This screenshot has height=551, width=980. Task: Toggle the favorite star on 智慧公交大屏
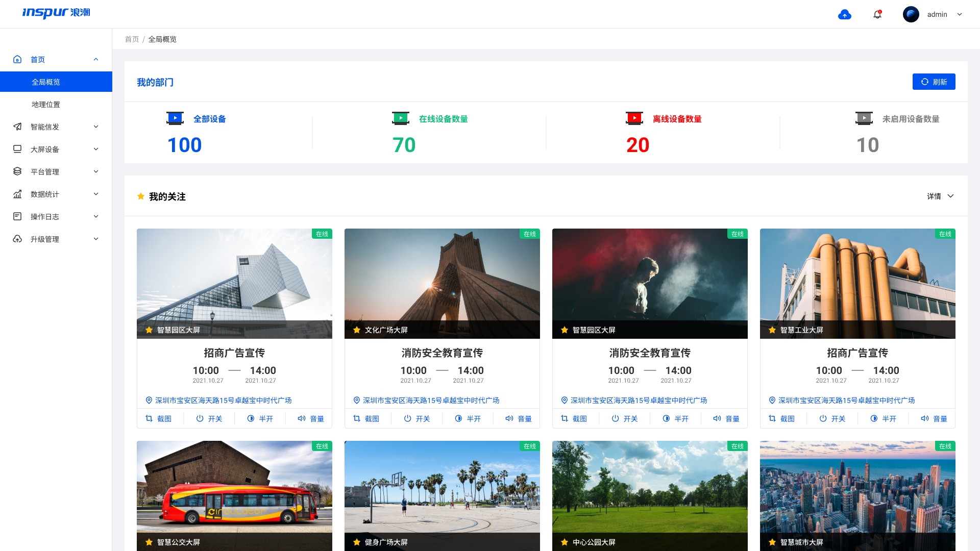point(149,542)
